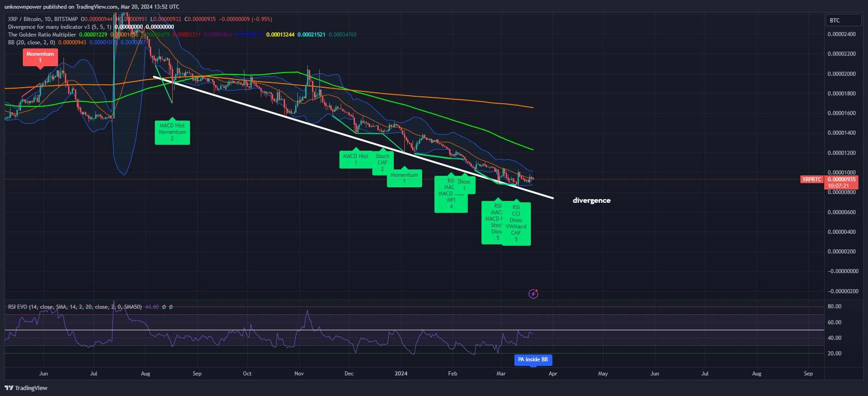This screenshot has height=396, width=868.
Task: Click 80.00 on the RSI scale
Action: pos(835,306)
